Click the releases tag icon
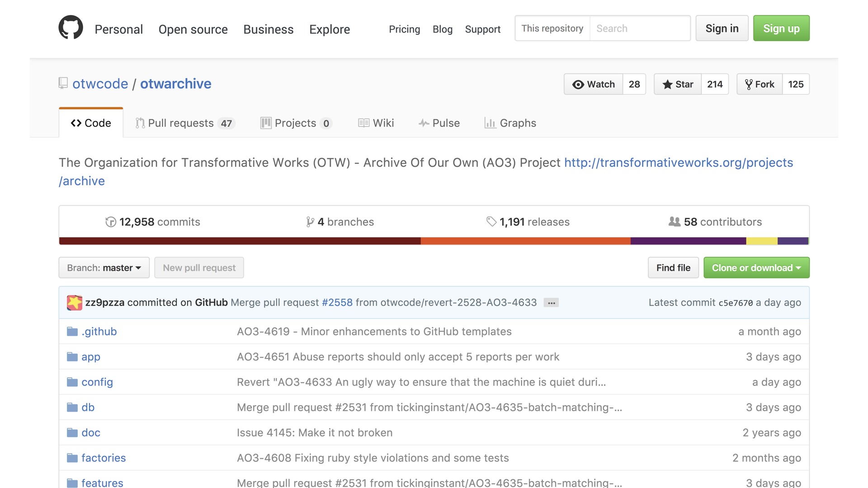This screenshot has width=868, height=488. [491, 222]
